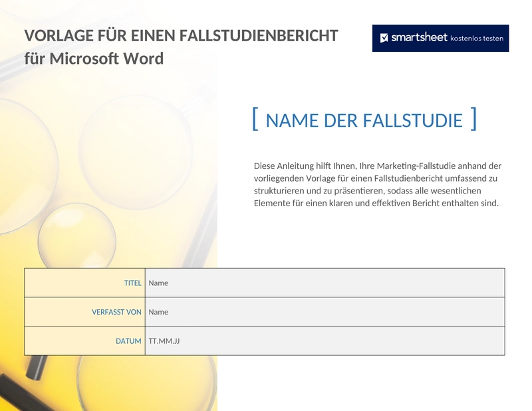Click heading VORLAGE FÜR EINEN FALLSTUDIENBERICHT
Screen dimensions: 532x411
click(x=181, y=36)
